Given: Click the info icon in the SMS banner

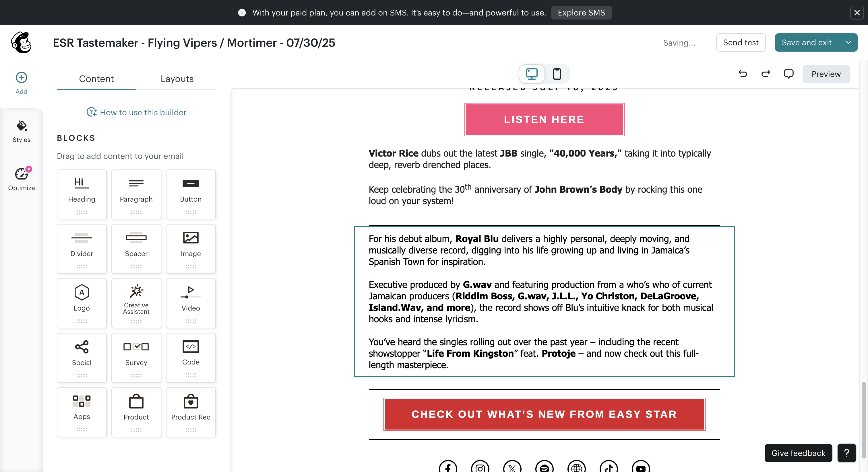Looking at the screenshot, I should point(242,13).
